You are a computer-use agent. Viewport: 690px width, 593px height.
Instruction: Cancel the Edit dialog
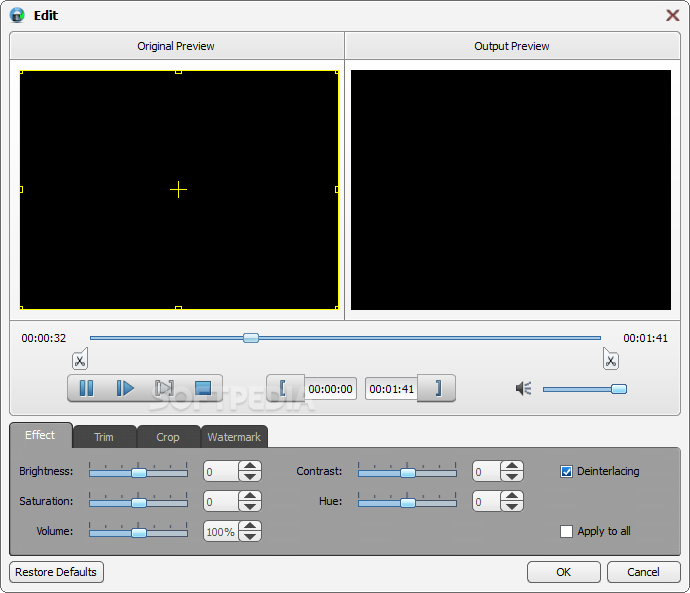[644, 572]
